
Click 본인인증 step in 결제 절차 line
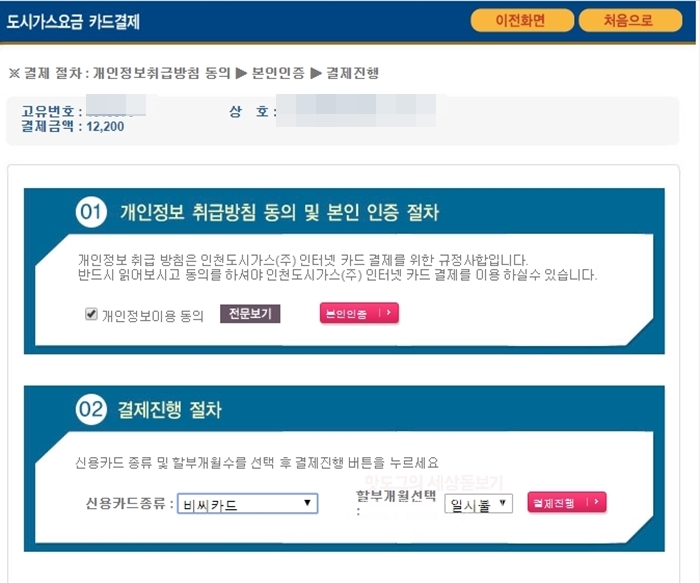278,73
